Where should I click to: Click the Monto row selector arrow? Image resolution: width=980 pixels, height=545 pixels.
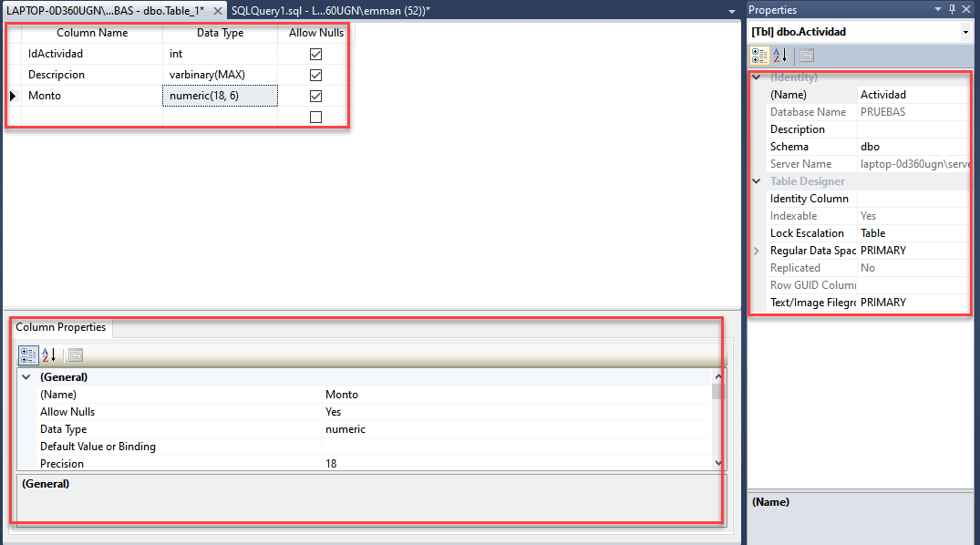point(12,95)
